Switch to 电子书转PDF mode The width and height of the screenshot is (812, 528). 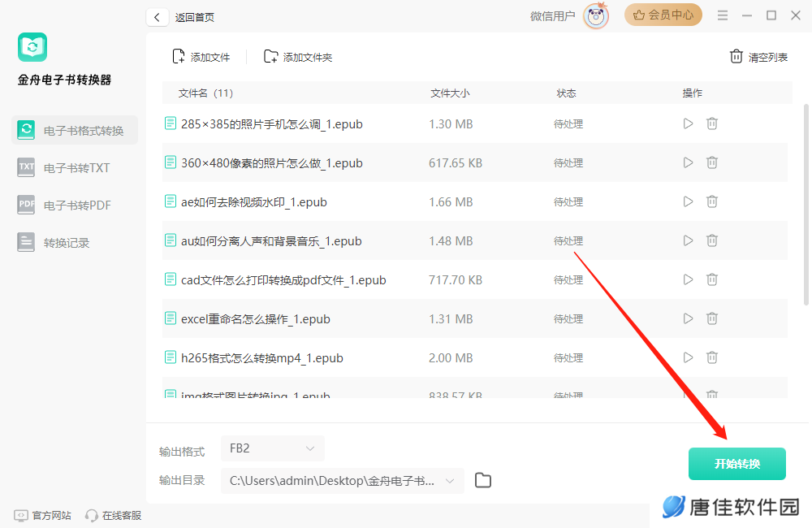pyautogui.click(x=64, y=206)
